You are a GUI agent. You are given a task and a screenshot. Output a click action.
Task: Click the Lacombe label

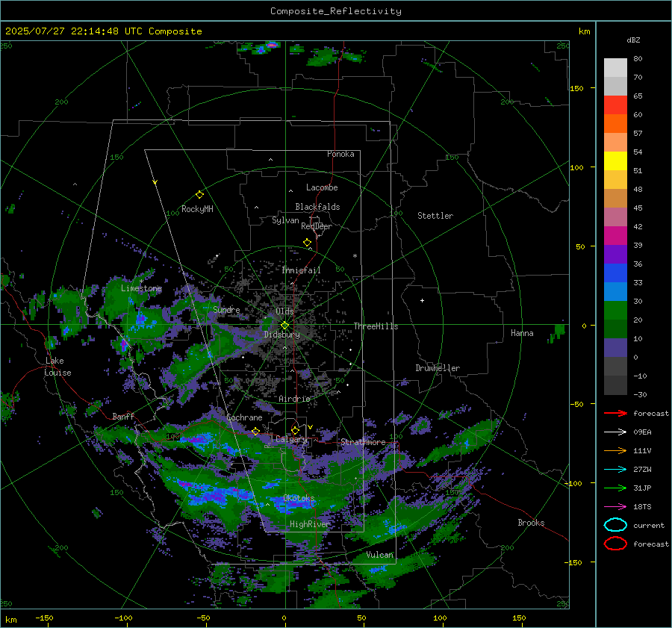click(x=322, y=187)
